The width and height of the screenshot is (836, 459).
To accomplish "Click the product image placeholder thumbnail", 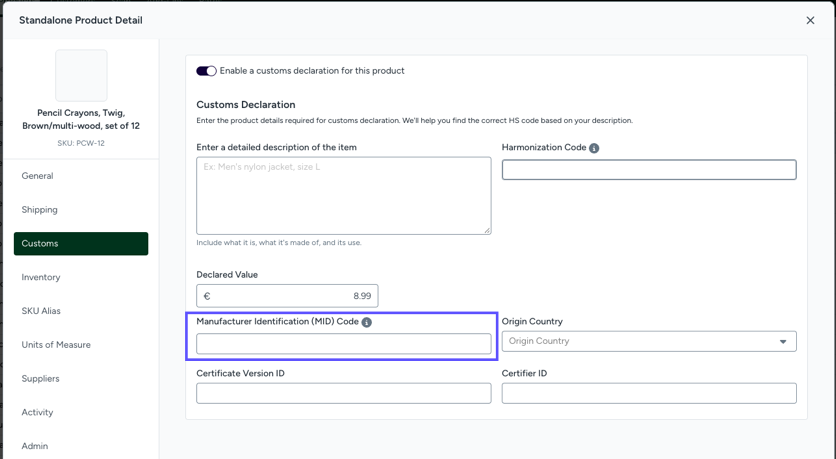I will point(81,76).
